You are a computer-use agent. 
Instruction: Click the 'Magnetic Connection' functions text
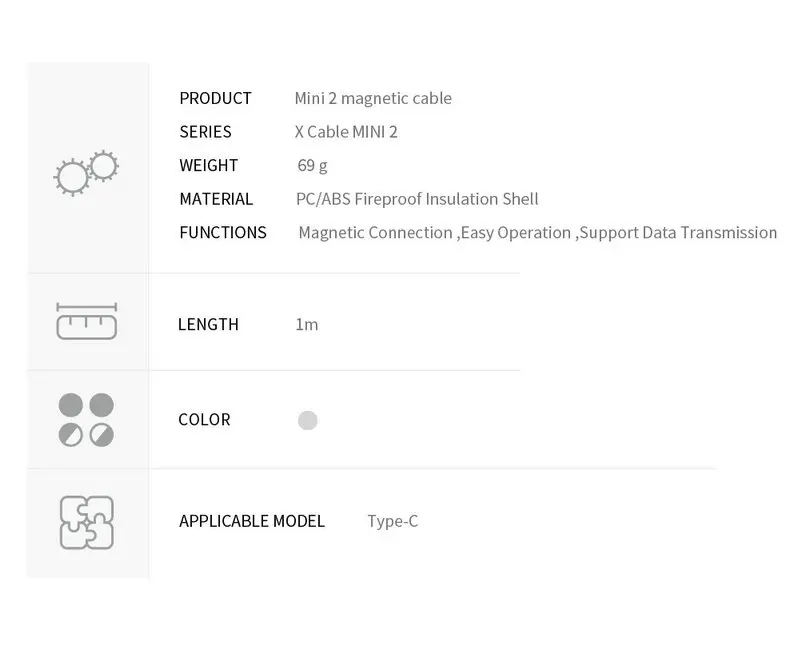tap(375, 232)
